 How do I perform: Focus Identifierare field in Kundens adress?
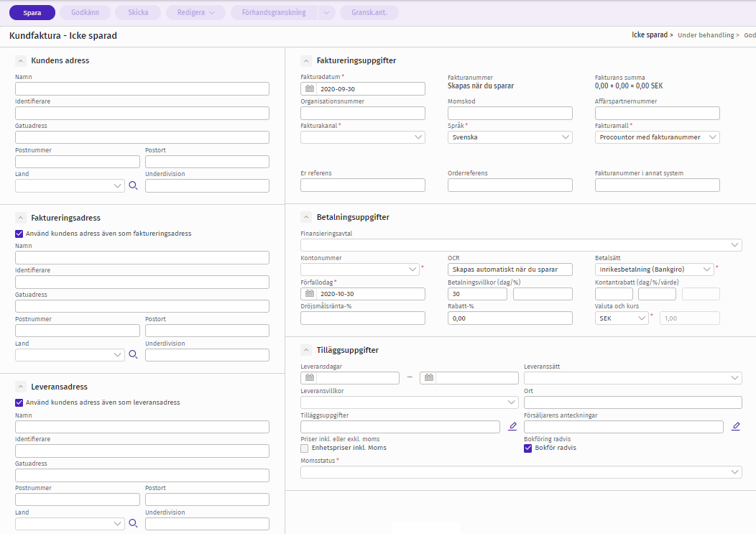coord(142,113)
